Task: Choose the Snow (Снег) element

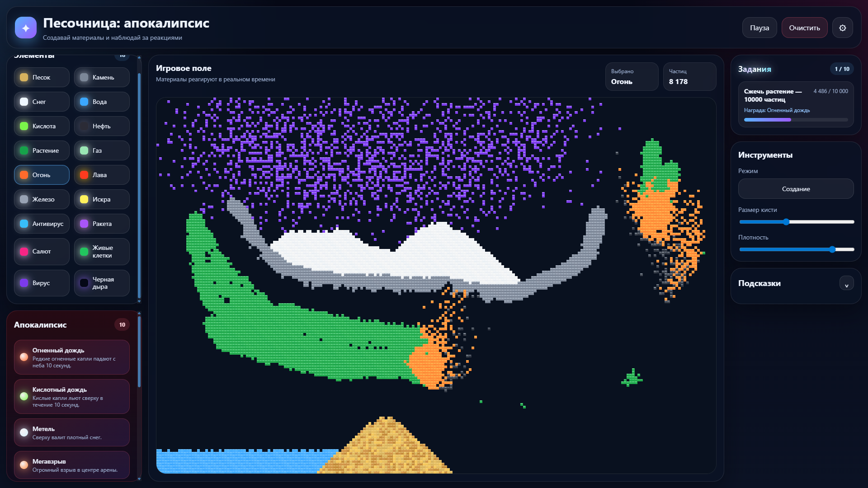Action: (42, 102)
